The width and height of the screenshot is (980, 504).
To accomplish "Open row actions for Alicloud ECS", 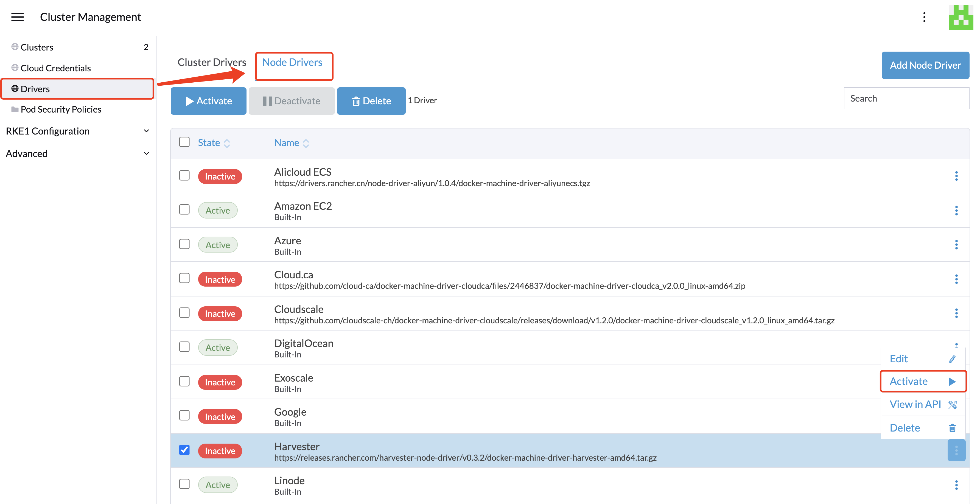I will pyautogui.click(x=956, y=176).
